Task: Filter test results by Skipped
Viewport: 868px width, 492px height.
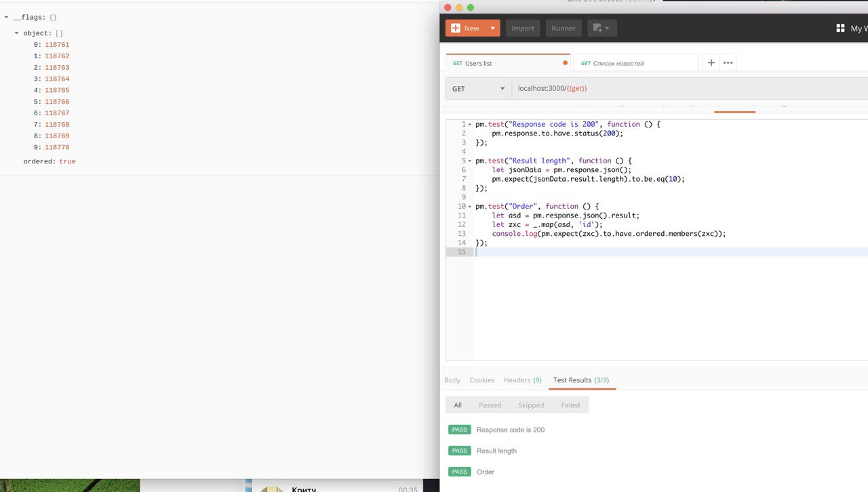Action: (x=531, y=405)
